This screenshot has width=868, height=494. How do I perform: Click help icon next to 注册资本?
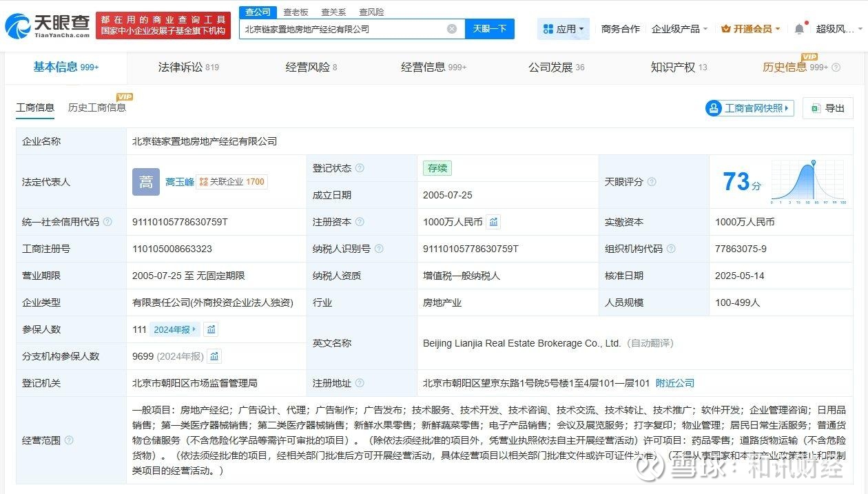coord(360,222)
